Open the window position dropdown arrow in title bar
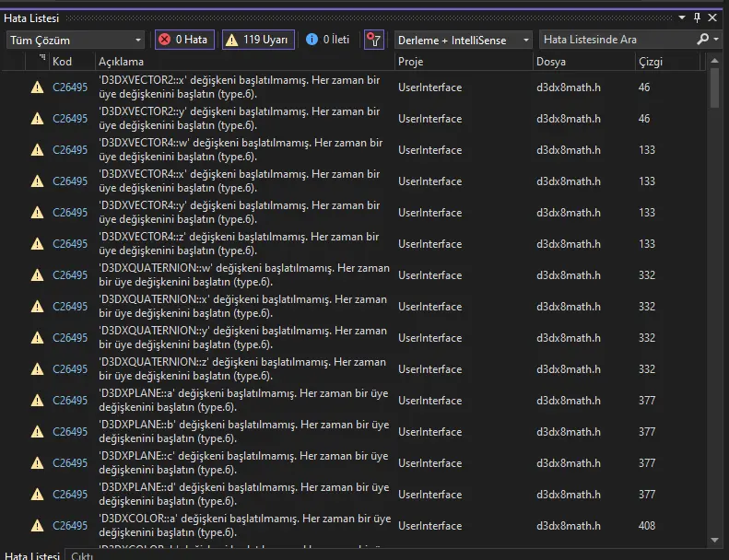 [x=682, y=17]
